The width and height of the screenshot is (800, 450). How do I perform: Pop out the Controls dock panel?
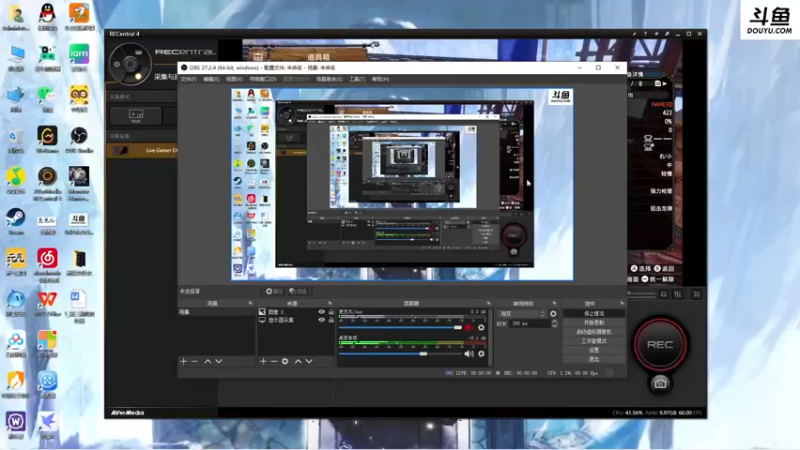coord(621,303)
